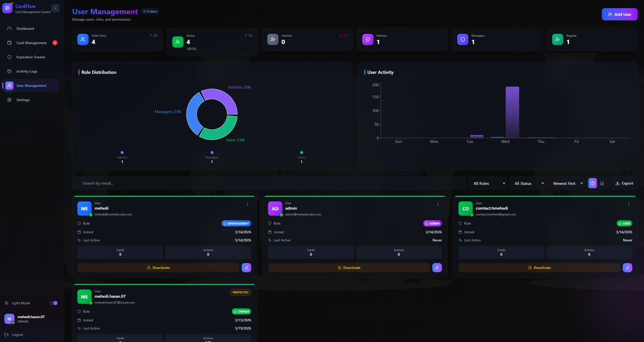This screenshot has width=644, height=342.
Task: Click the Managers shield icon
Action: (x=463, y=39)
